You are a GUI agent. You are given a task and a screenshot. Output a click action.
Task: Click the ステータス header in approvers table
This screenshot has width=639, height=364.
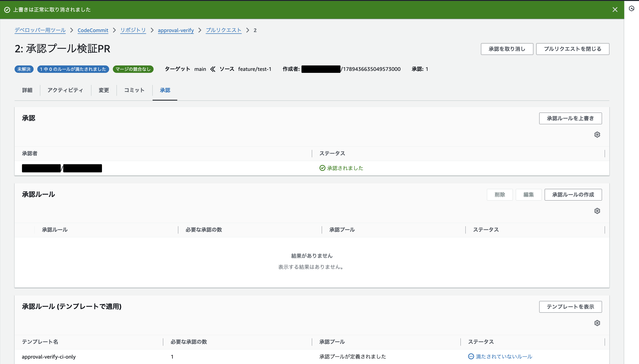332,153
